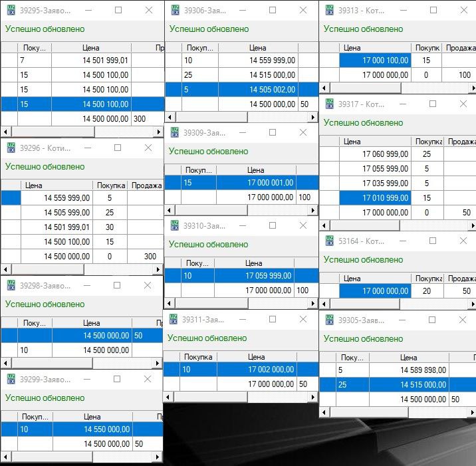This screenshot has height=466, width=476.
Task: Click left scroll arrow in window 39298
Action: tap(5, 363)
